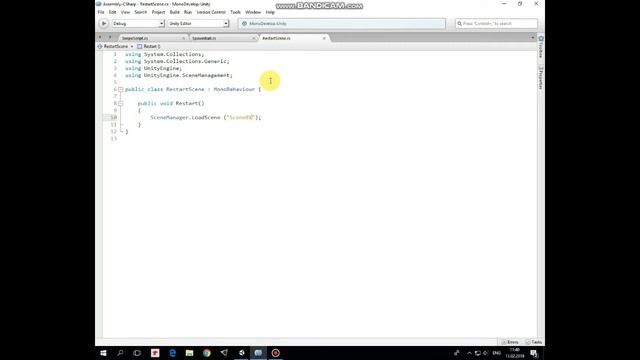Open the Run menu

pos(188,12)
